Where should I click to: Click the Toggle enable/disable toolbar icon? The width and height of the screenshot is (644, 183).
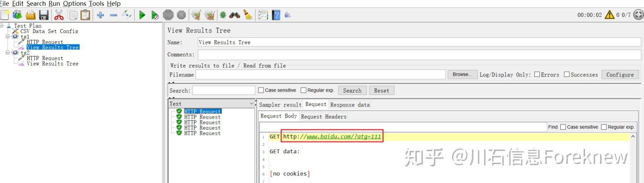coord(127,15)
